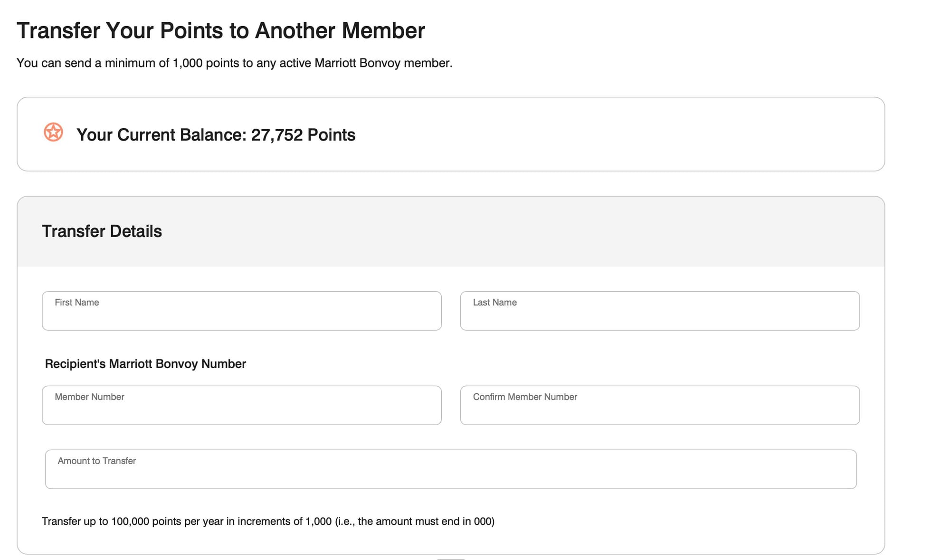
Task: Click the 100,000 points increments note
Action: (268, 521)
